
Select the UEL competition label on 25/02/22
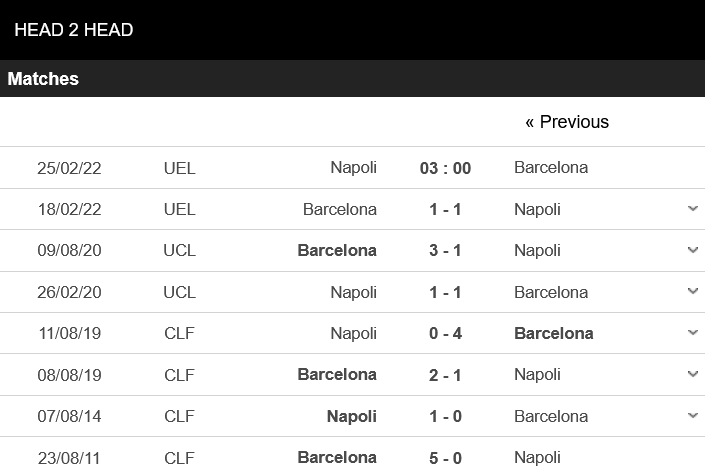pos(179,168)
